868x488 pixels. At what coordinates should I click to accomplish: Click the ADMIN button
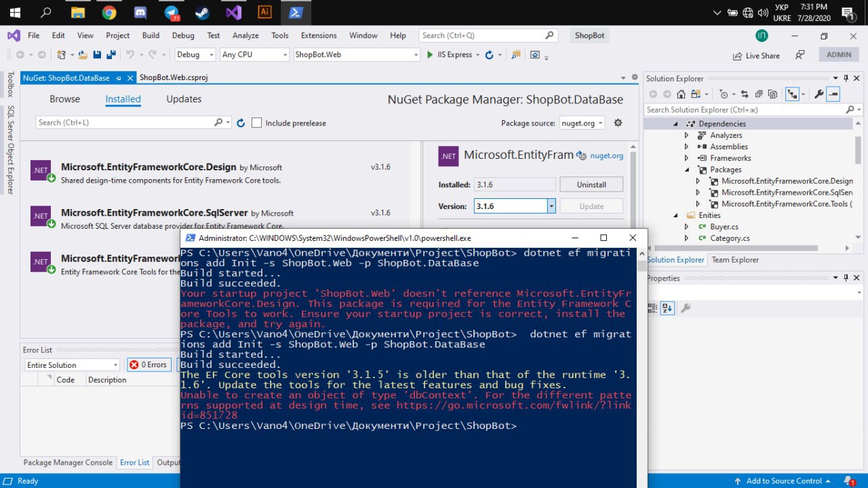pos(839,55)
